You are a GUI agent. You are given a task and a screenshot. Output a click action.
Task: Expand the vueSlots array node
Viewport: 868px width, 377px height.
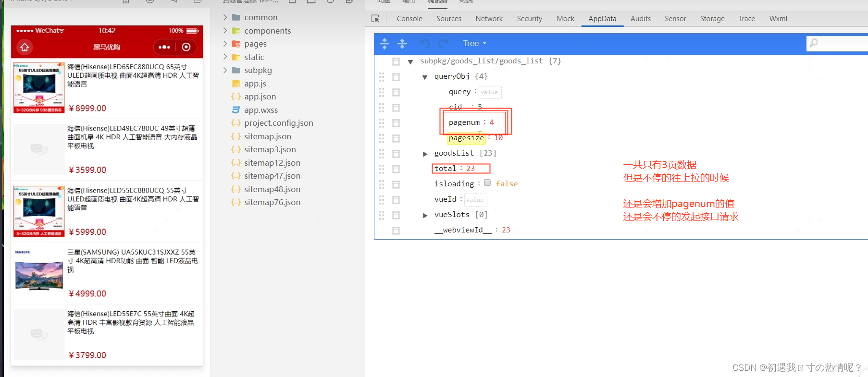pos(425,215)
